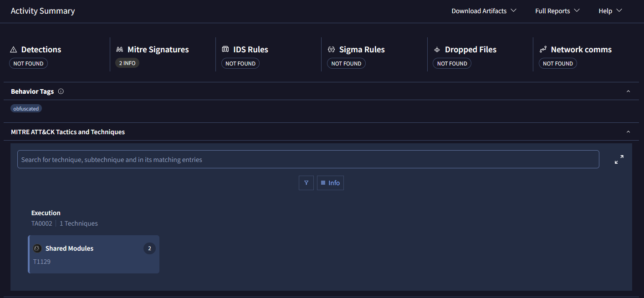Expand the MITRE matrix to fullscreen

(618, 160)
